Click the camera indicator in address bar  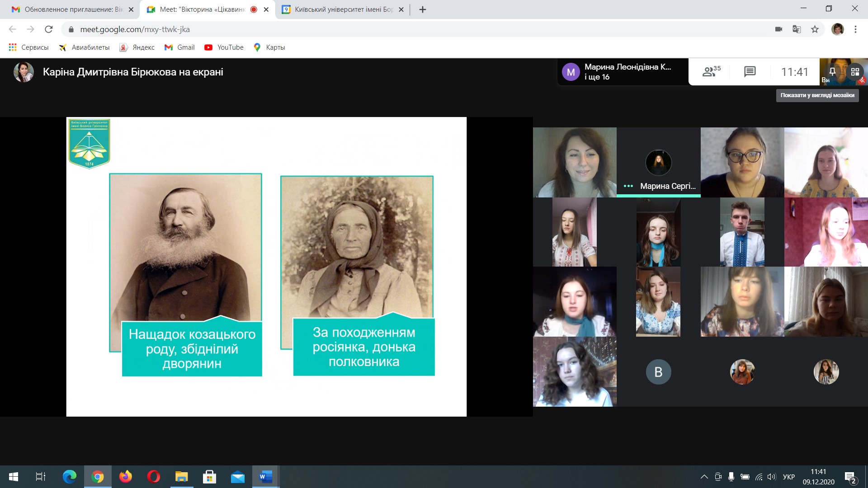point(778,29)
